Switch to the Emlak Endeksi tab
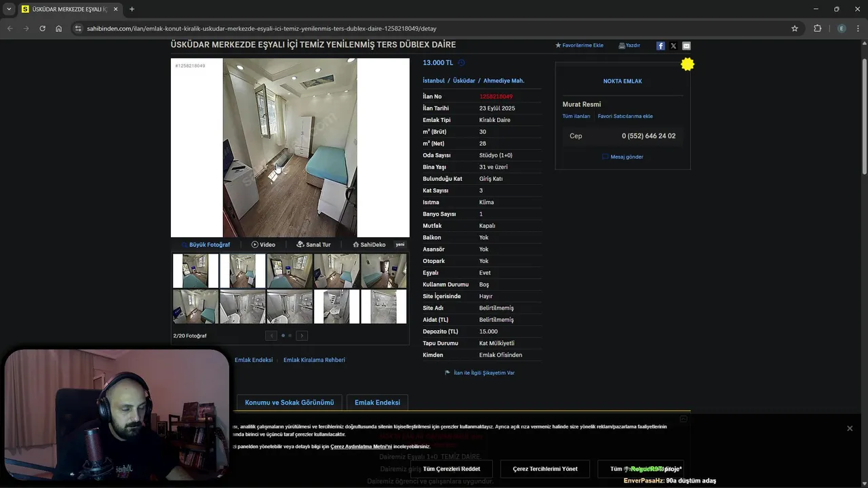This screenshot has width=868, height=488. 377,403
